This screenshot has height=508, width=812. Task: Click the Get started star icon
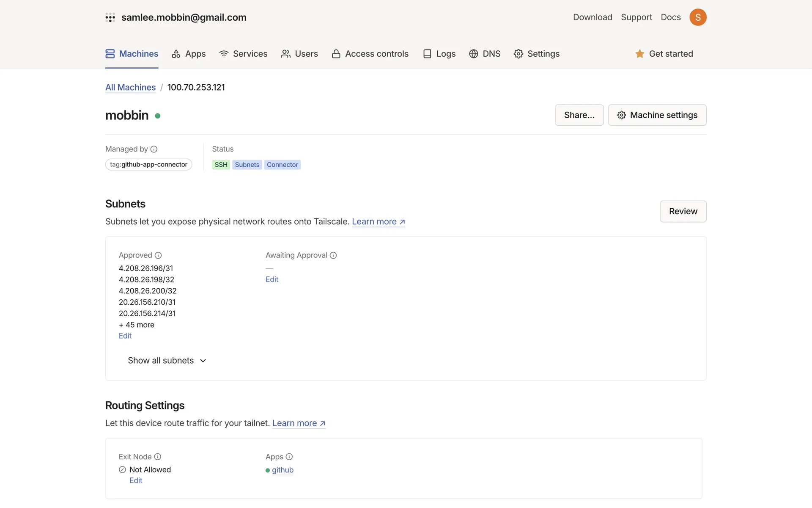pyautogui.click(x=639, y=54)
